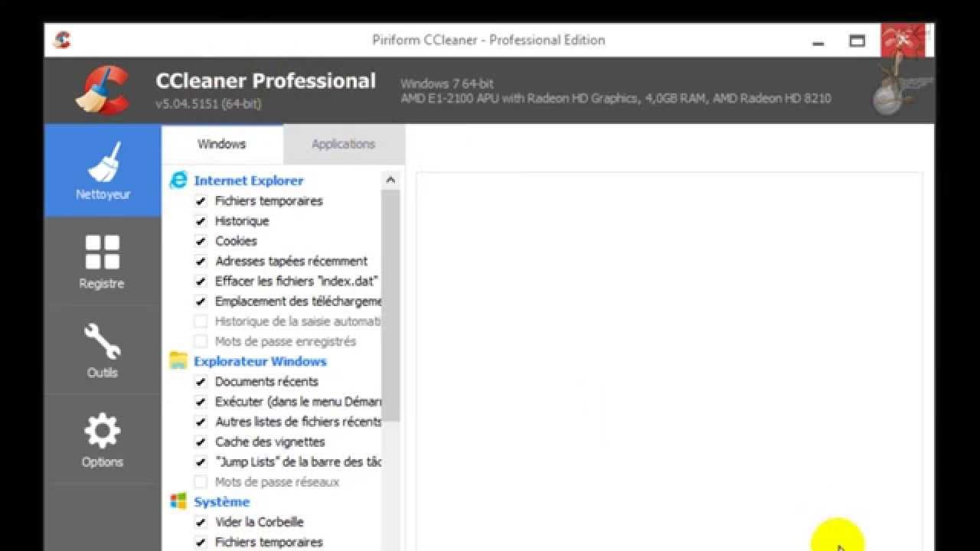The image size is (980, 551).
Task: Uncheck the Cookies checkbox
Action: click(201, 241)
